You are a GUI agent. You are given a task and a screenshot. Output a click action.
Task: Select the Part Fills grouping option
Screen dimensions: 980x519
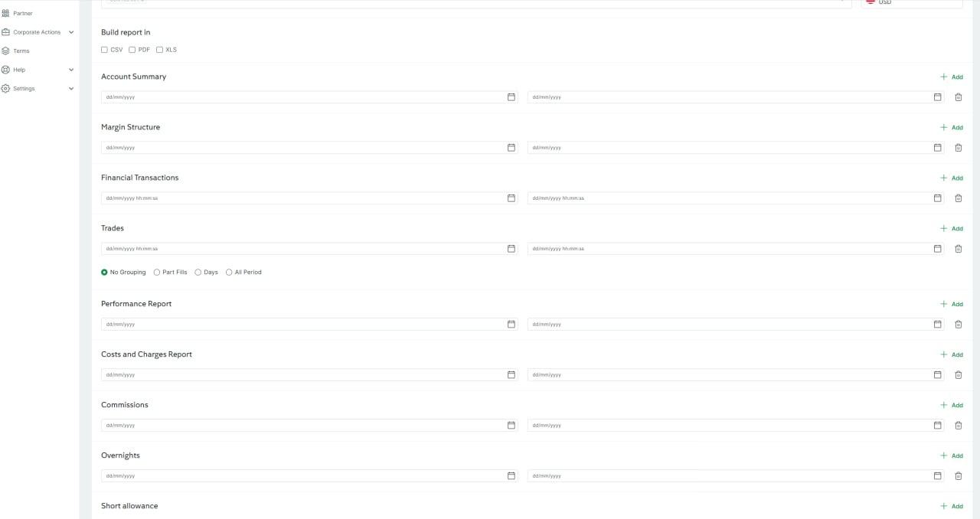tap(157, 273)
